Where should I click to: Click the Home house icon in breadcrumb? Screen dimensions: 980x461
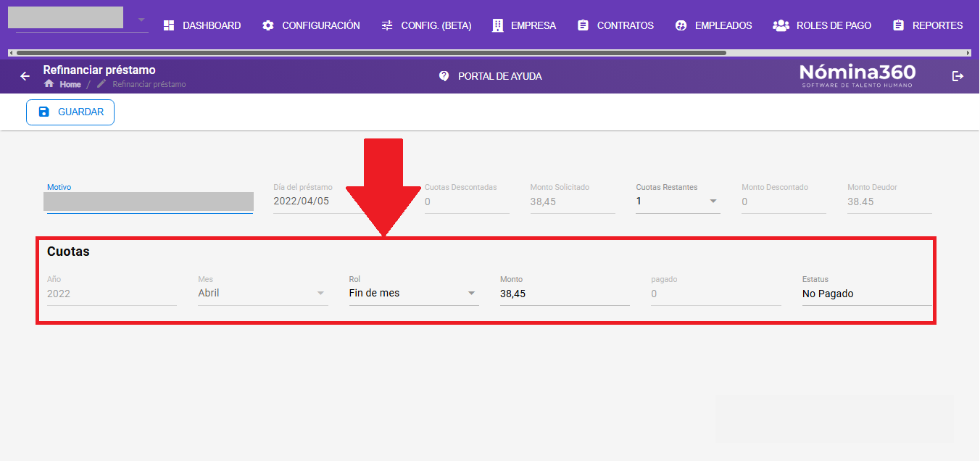[x=49, y=84]
